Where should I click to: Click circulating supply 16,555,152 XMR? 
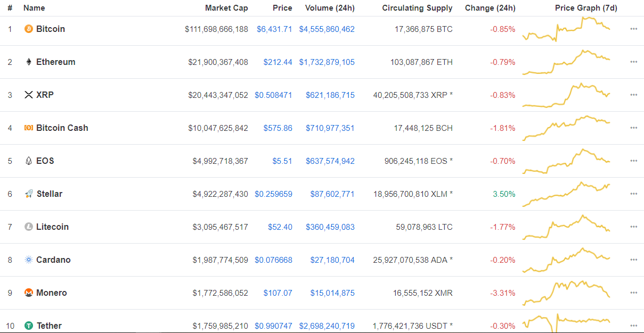[x=423, y=293]
